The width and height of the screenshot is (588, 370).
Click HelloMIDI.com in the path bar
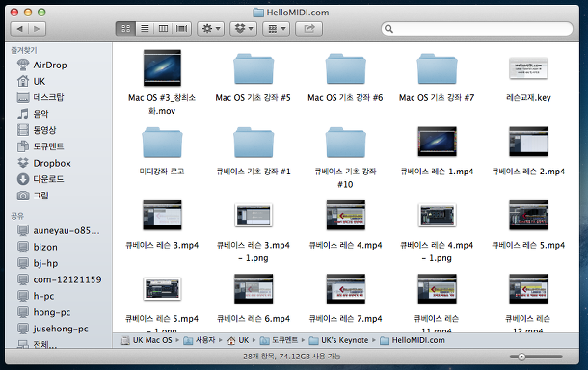[413, 340]
